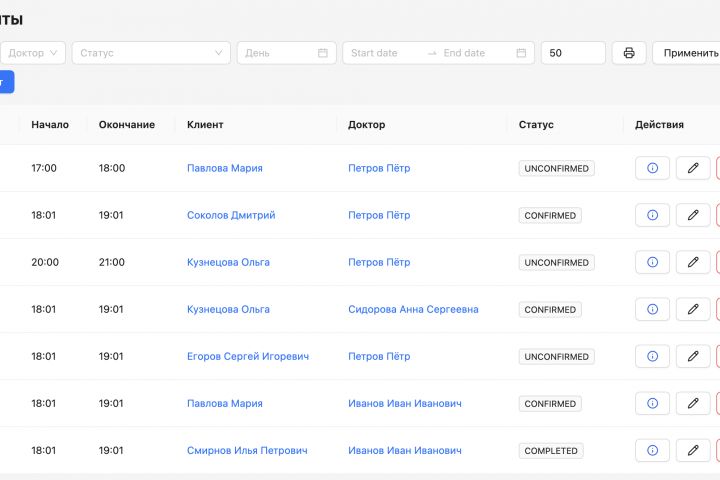Open the calendar icon in День field

pos(323,53)
